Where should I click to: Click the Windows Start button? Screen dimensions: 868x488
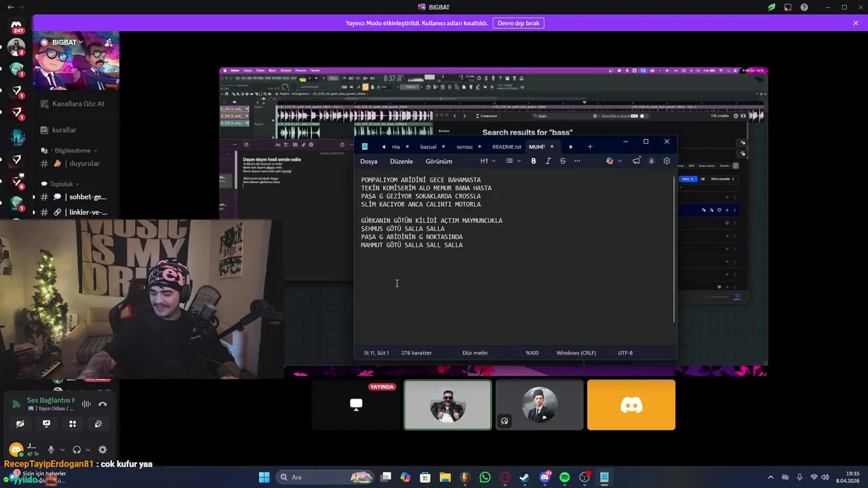coord(264,477)
